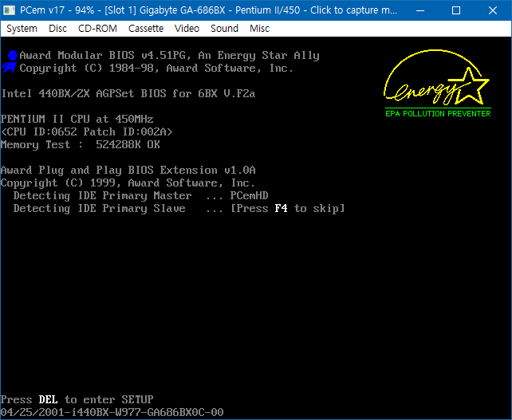Click 'EPA POLLUTION PREVENTER' text
The width and height of the screenshot is (512, 420).
438,113
